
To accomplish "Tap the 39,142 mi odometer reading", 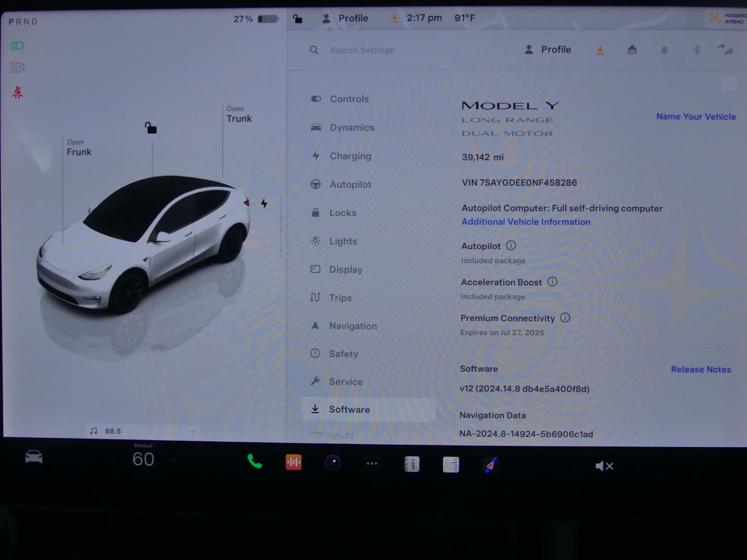I will 482,157.
